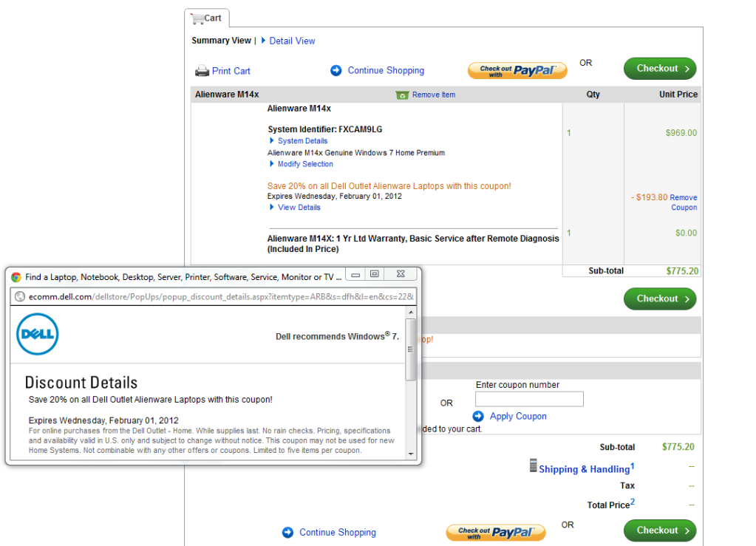This screenshot has height=546, width=756.
Task: Click the $0.00 warranty price
Action: coord(686,233)
